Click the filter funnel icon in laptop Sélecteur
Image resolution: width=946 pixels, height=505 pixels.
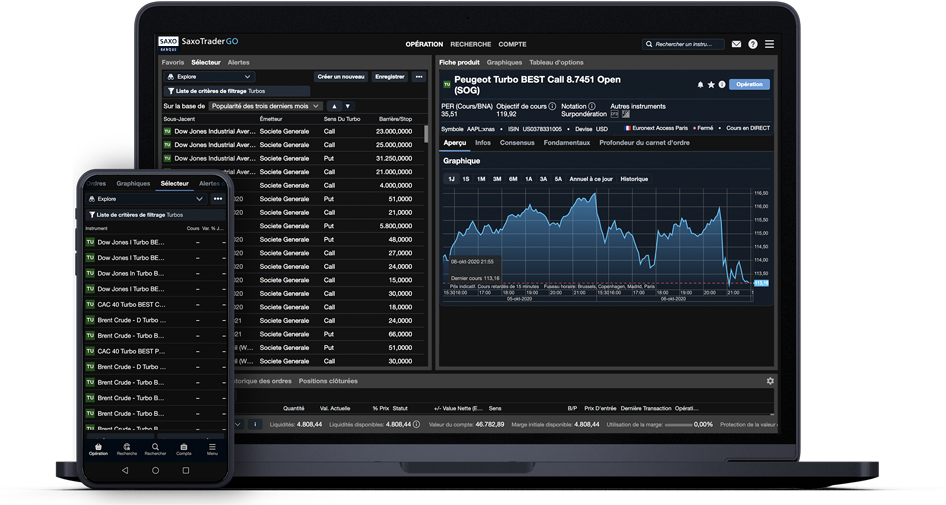tap(171, 91)
